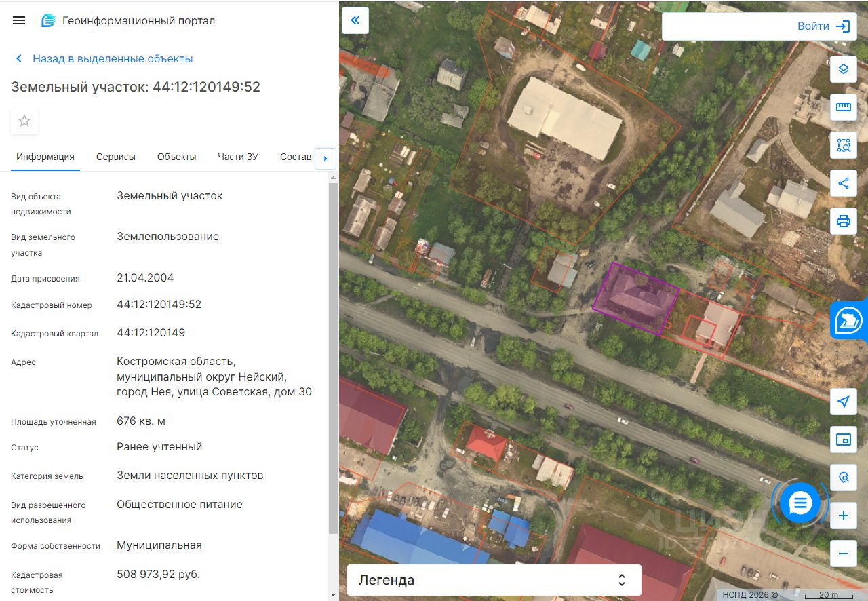Switch to Части ЗУ tab

click(238, 157)
